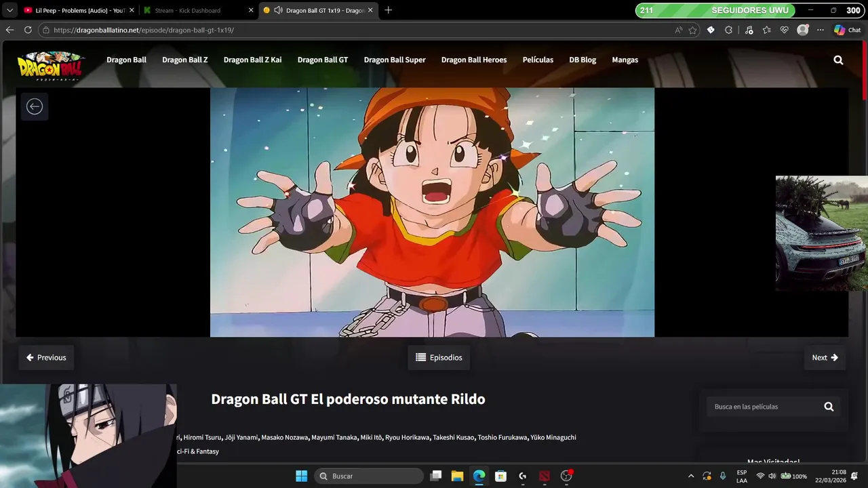Open the Películas menu item

[538, 60]
